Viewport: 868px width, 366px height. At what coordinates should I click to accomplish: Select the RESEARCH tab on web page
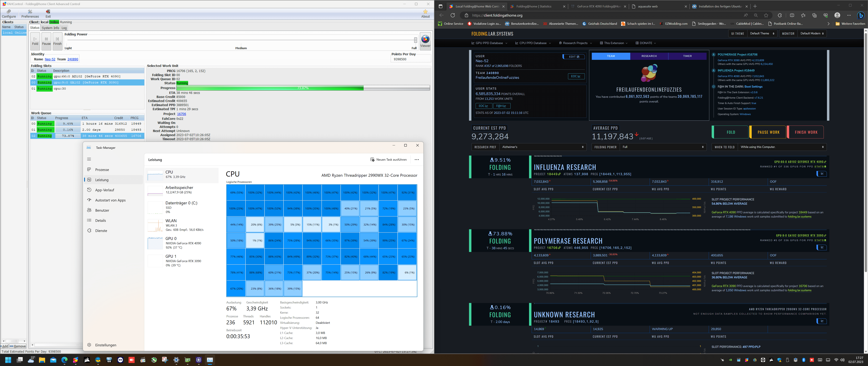coord(649,56)
